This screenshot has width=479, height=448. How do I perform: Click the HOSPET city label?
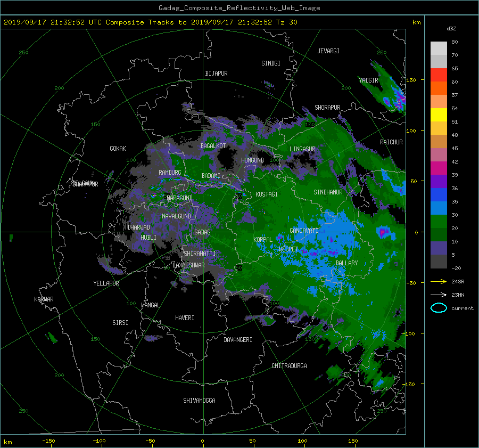pos(288,249)
